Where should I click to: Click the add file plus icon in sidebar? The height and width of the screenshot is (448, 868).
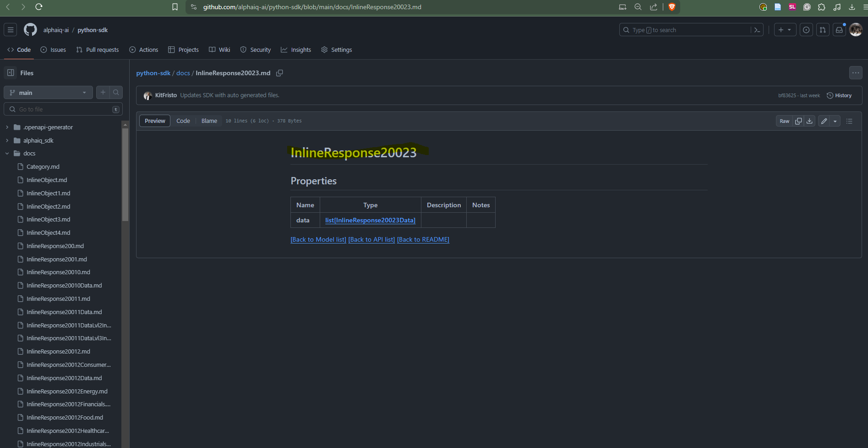103,93
